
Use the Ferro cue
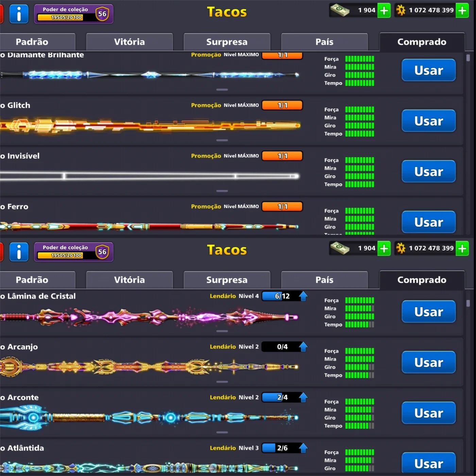(429, 222)
